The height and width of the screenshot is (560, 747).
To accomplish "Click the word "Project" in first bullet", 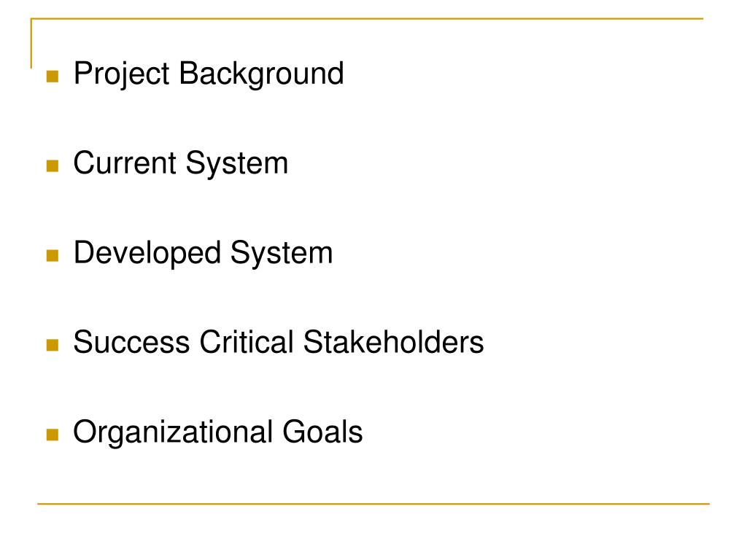I will click(x=122, y=74).
